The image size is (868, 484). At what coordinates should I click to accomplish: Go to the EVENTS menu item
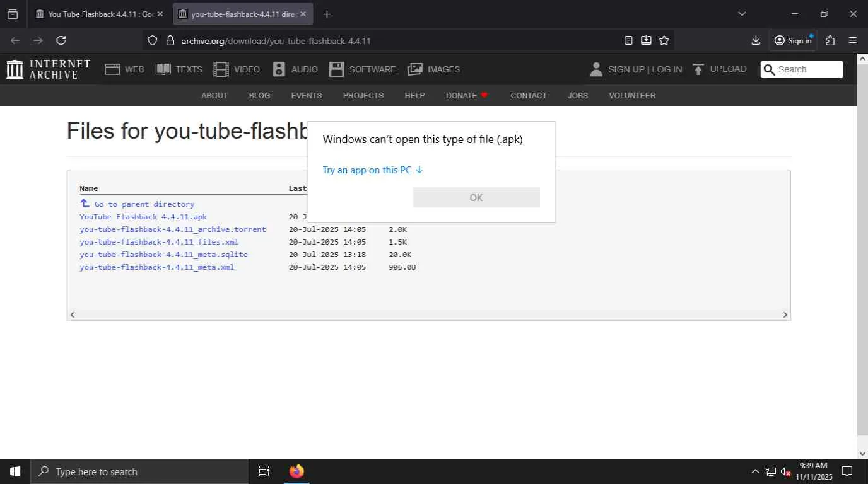(307, 96)
